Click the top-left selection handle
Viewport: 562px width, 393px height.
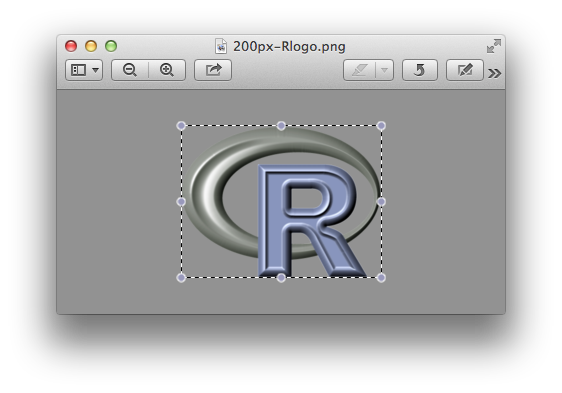coord(181,126)
